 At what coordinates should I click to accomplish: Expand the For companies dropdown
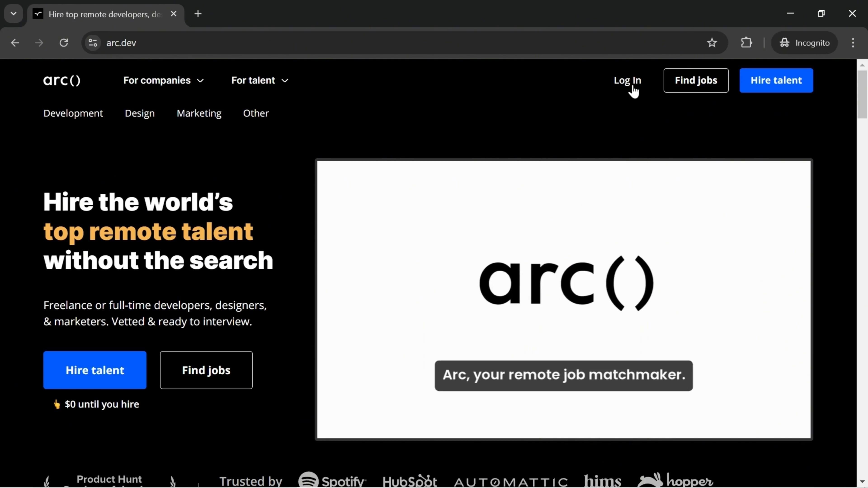click(x=163, y=80)
